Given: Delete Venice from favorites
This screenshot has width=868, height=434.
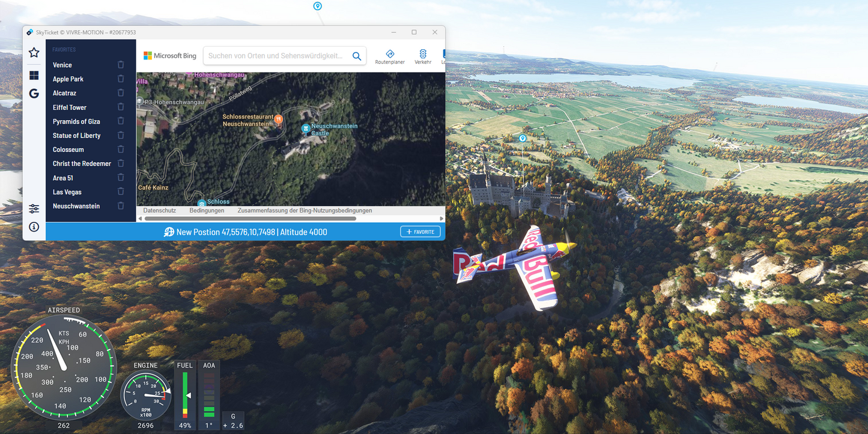Looking at the screenshot, I should (121, 65).
